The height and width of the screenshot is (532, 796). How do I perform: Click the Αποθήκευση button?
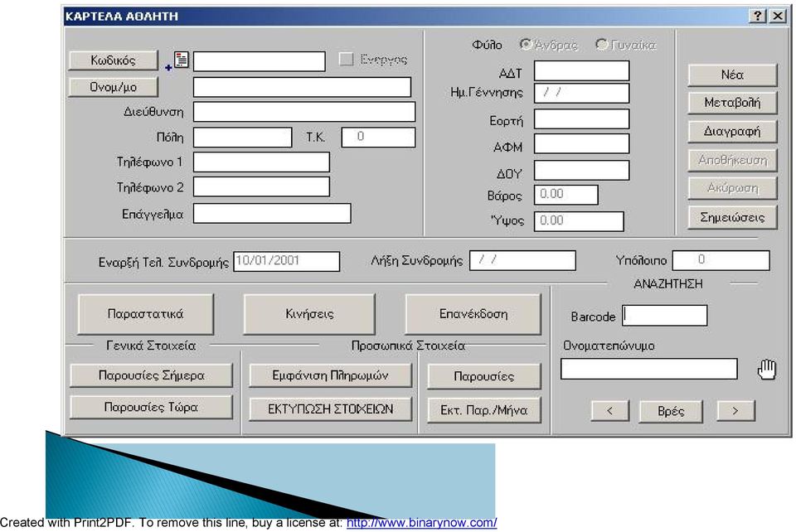[x=732, y=160]
